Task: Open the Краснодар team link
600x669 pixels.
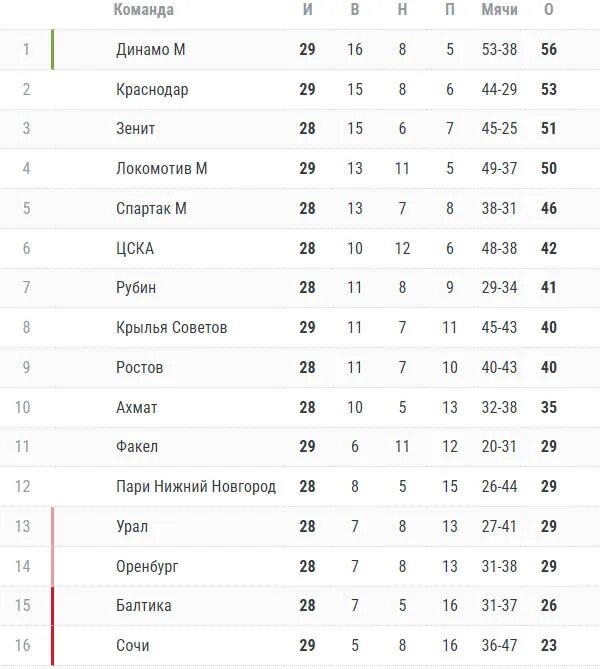Action: tap(152, 90)
